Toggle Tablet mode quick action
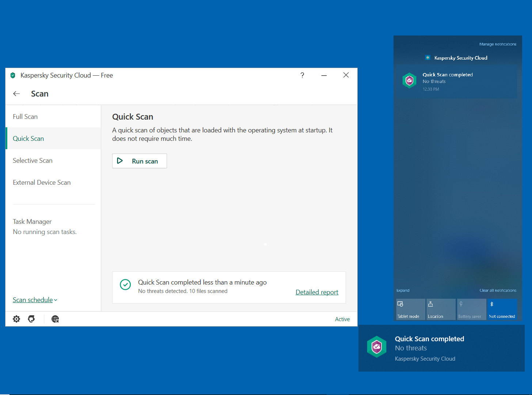Screen dimensions: 532x395 coord(411,309)
